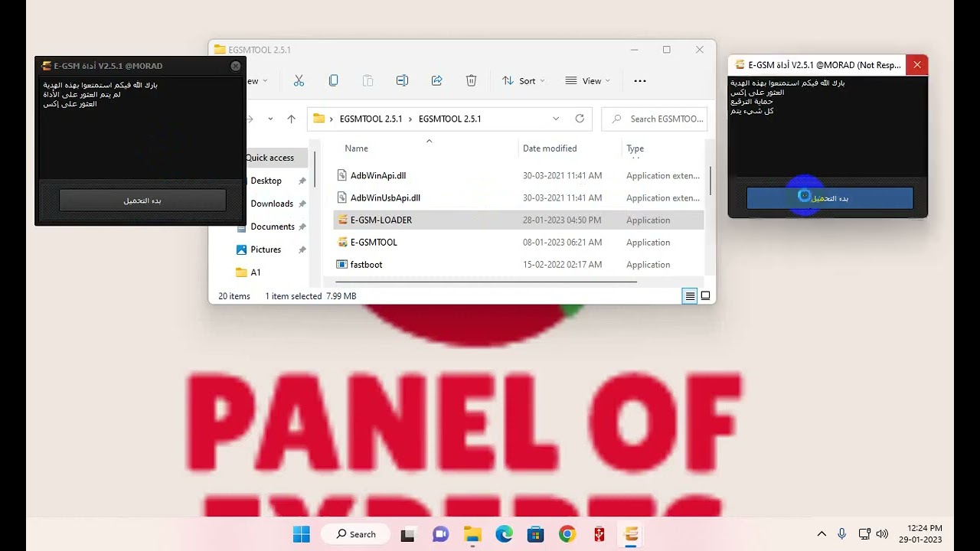This screenshot has width=980, height=551.
Task: Open the View dropdown in Explorer
Action: tap(588, 80)
